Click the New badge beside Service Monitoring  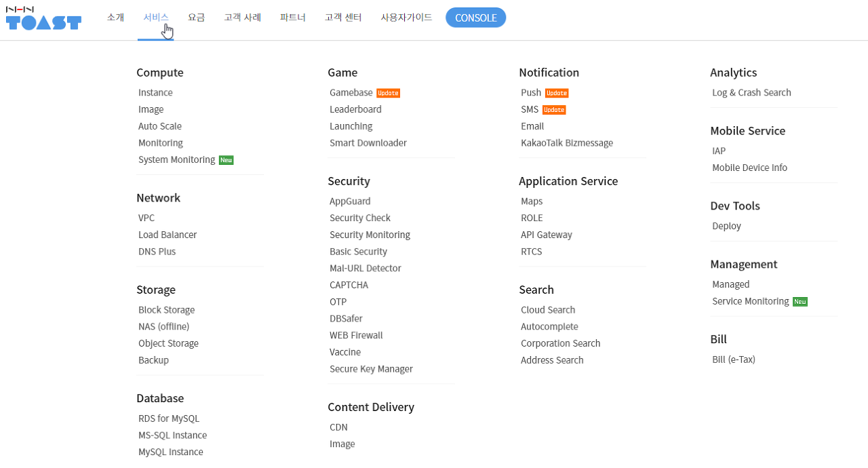[800, 302]
